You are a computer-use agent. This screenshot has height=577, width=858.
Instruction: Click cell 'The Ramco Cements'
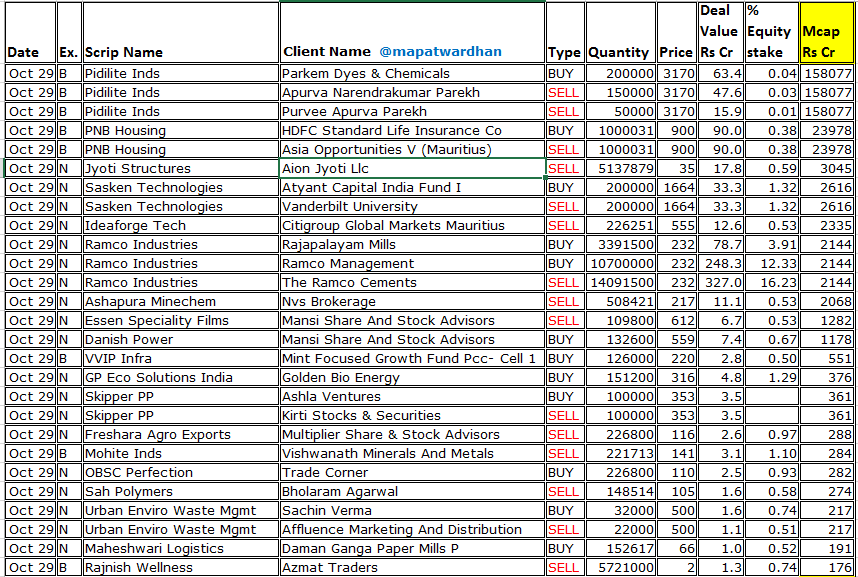pyautogui.click(x=412, y=282)
